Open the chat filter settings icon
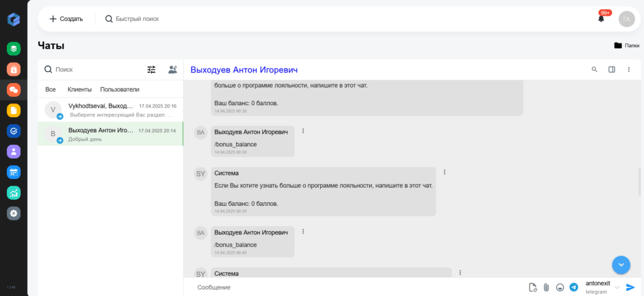Viewport: 644px width, 296px height. coord(152,70)
